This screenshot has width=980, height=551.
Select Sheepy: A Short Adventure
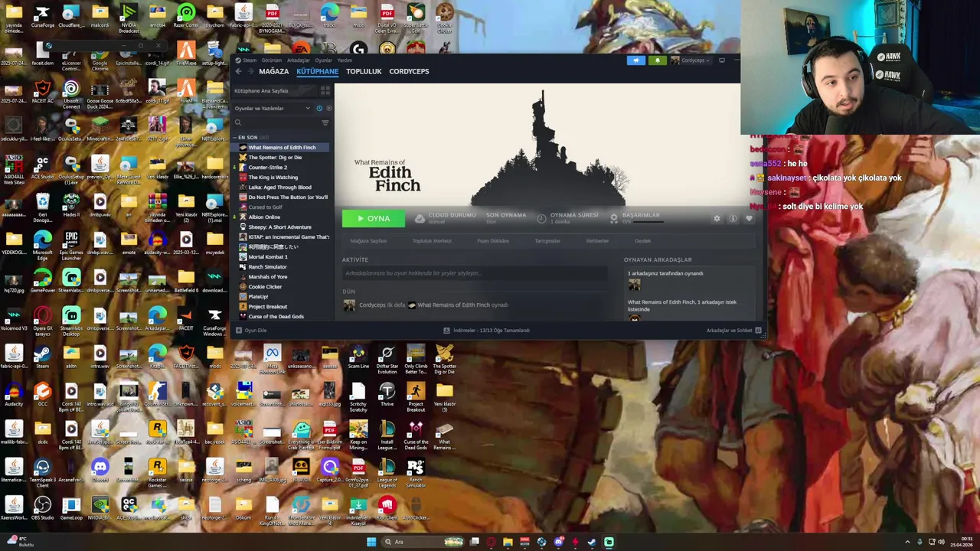pos(279,227)
